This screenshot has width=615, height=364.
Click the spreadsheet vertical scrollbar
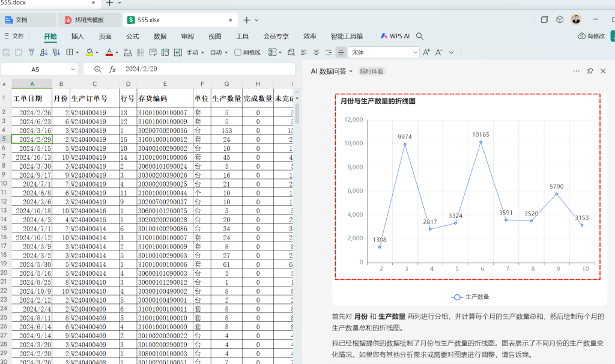297,114
